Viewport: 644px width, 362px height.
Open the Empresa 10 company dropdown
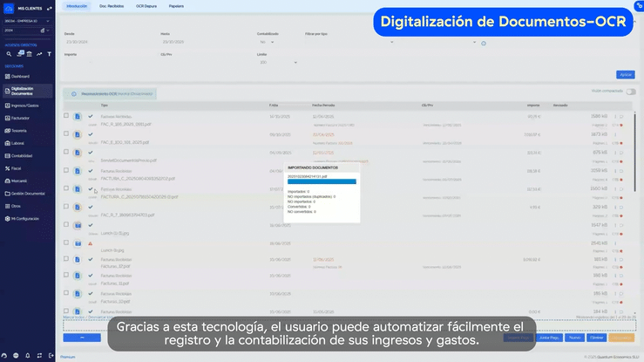pos(27,21)
